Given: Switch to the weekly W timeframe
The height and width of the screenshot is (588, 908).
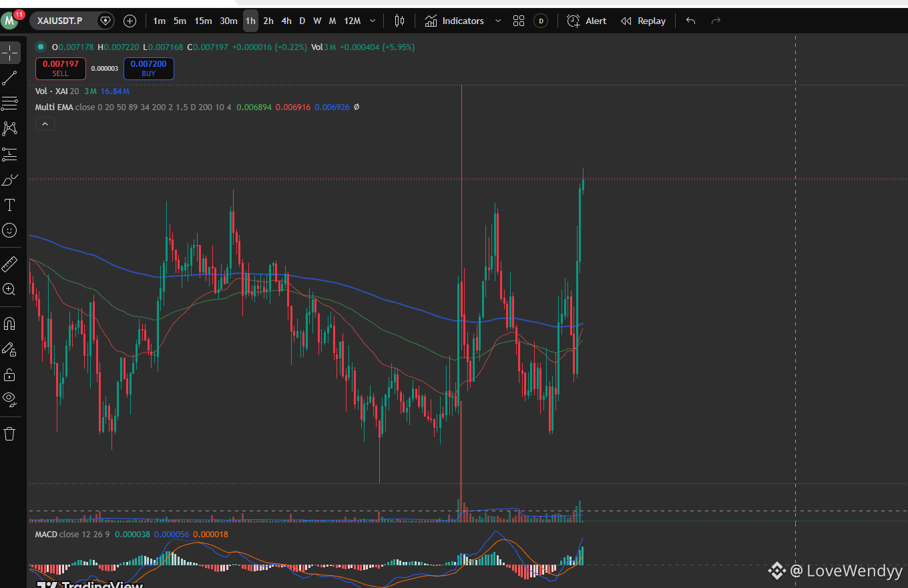Looking at the screenshot, I should pos(317,21).
